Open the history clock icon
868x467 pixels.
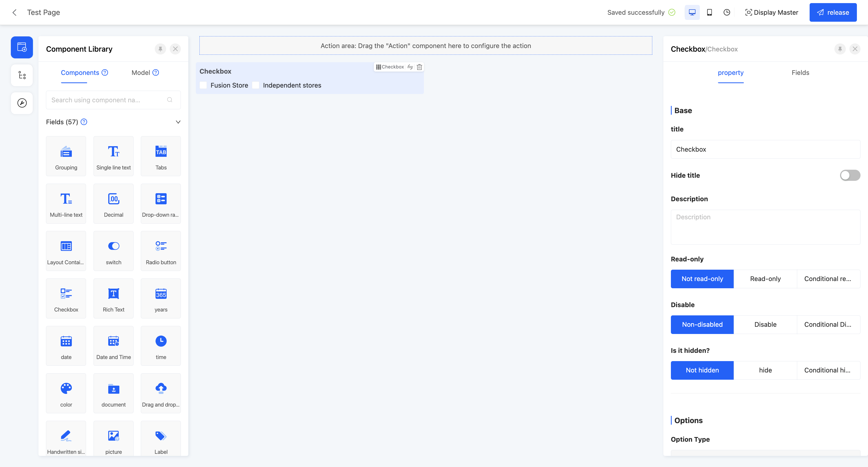[726, 12]
